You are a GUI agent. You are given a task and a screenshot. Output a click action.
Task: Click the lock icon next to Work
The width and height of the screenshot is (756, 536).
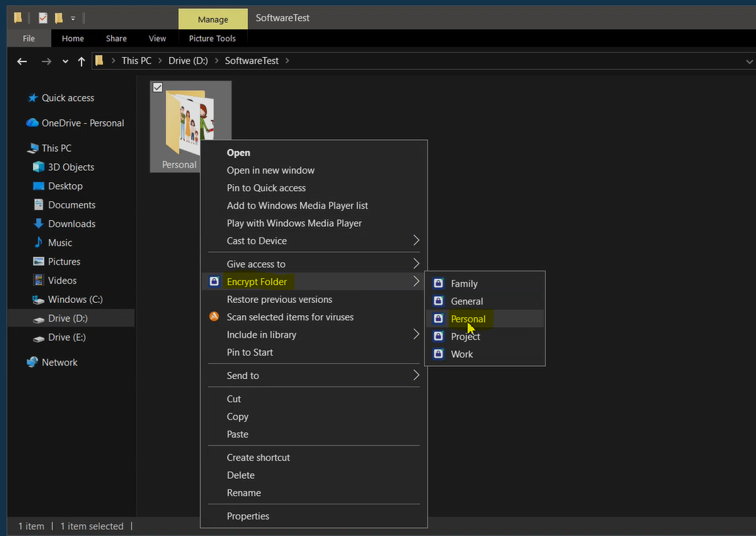(438, 354)
